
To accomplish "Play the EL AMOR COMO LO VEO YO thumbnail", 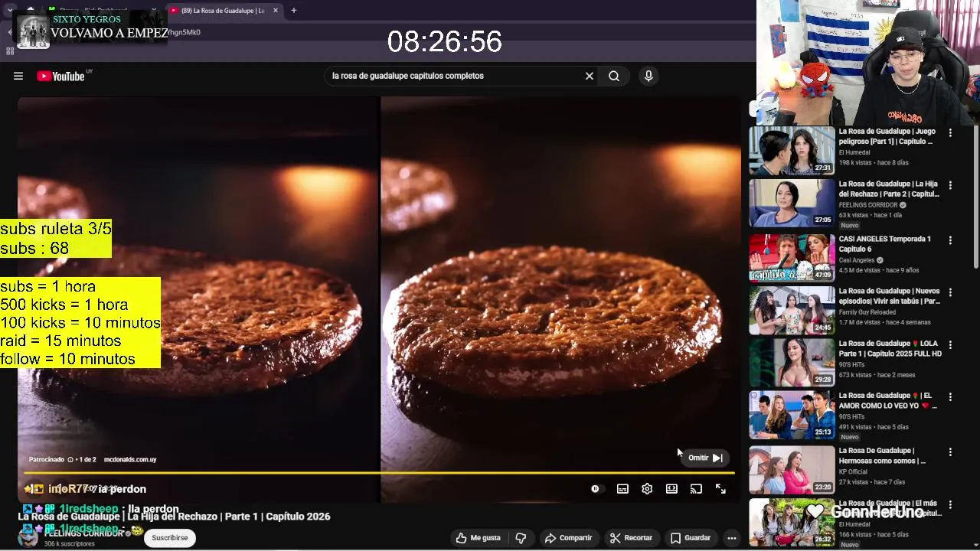I will pos(792,415).
